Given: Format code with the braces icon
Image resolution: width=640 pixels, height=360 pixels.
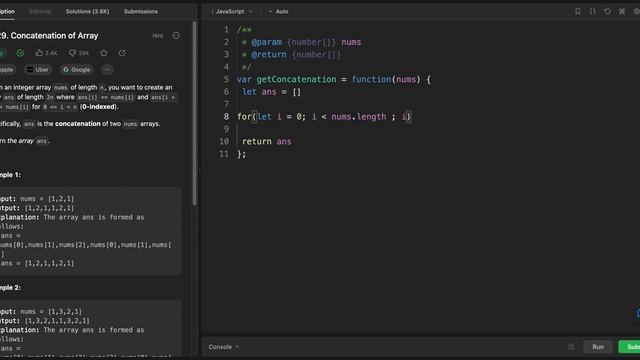Looking at the screenshot, I should [592, 11].
